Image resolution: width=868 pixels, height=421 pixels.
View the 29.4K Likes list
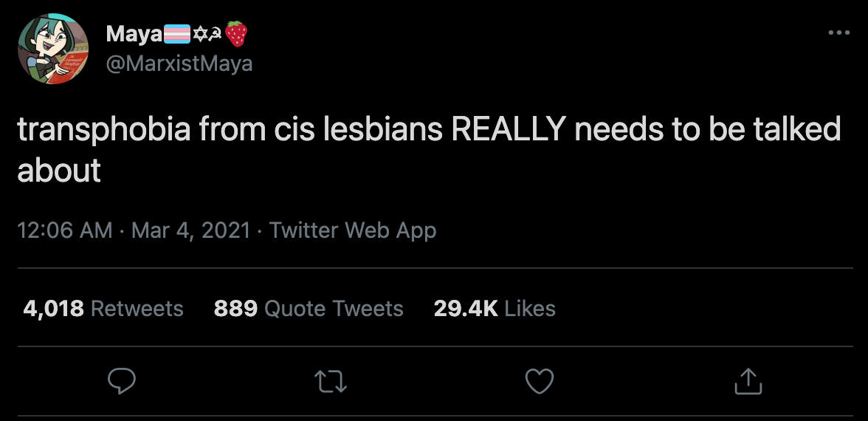click(x=495, y=308)
